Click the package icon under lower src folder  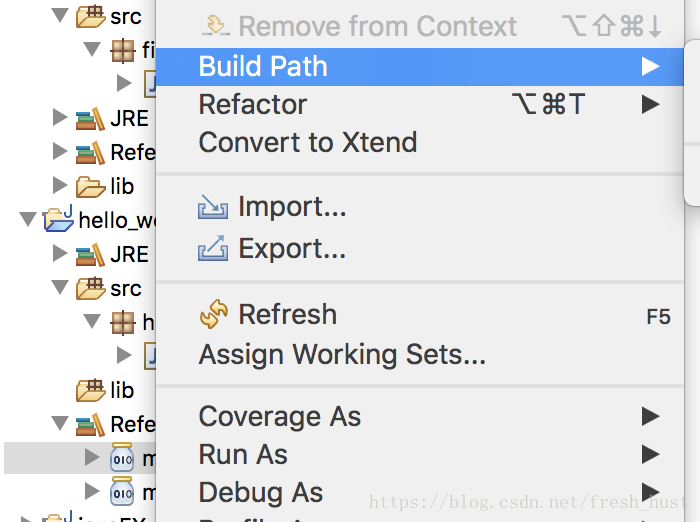click(123, 322)
